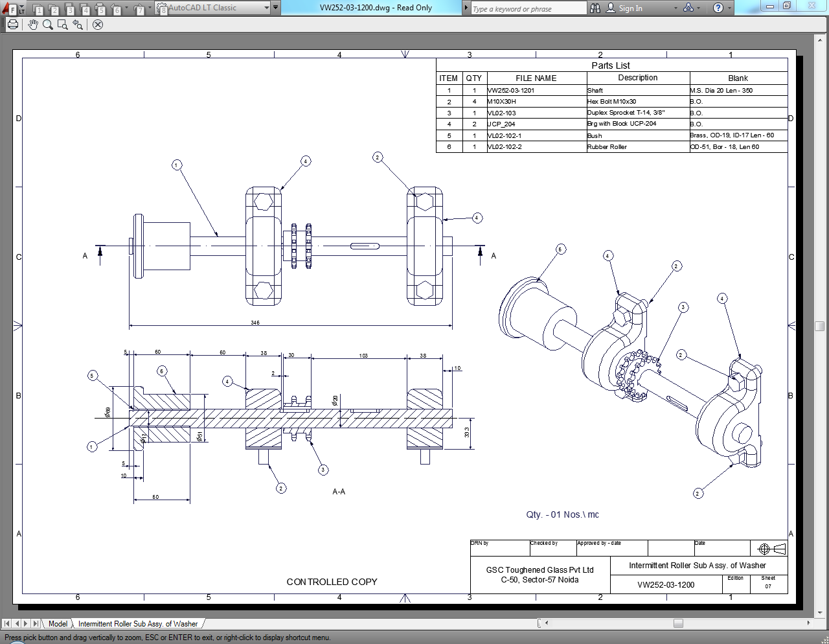Click the binoculars search icon
The width and height of the screenshot is (829, 644).
tap(595, 8)
